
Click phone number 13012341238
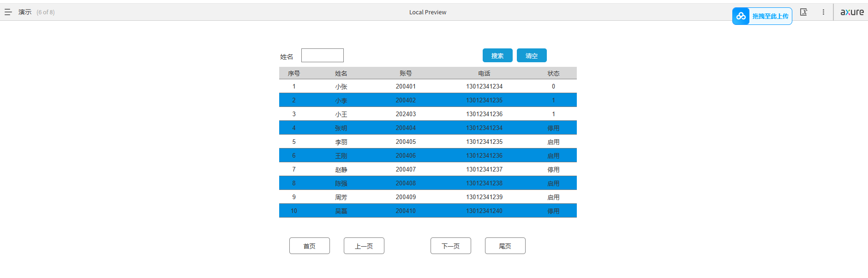484,183
